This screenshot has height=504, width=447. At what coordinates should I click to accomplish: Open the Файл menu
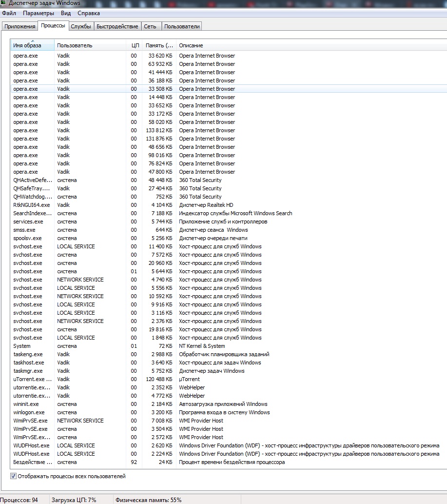[x=9, y=13]
